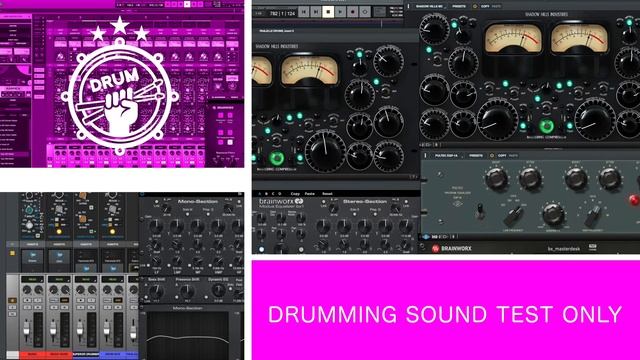Click the red power lamp on the Pultec
This screenshot has width=640, height=360.
pos(634,200)
